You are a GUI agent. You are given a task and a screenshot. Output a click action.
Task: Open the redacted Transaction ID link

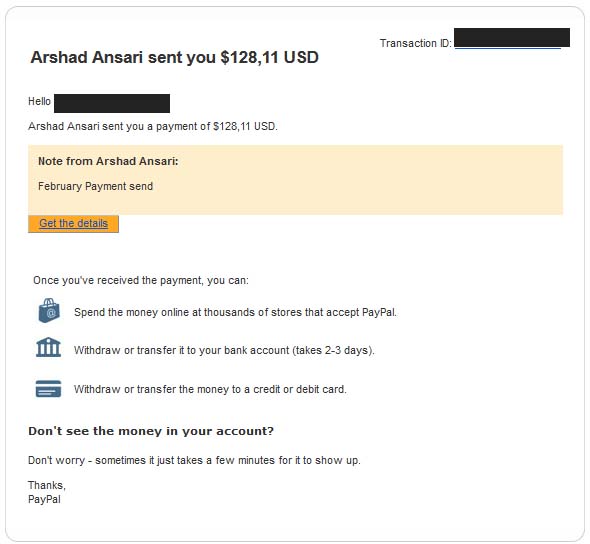pos(512,38)
